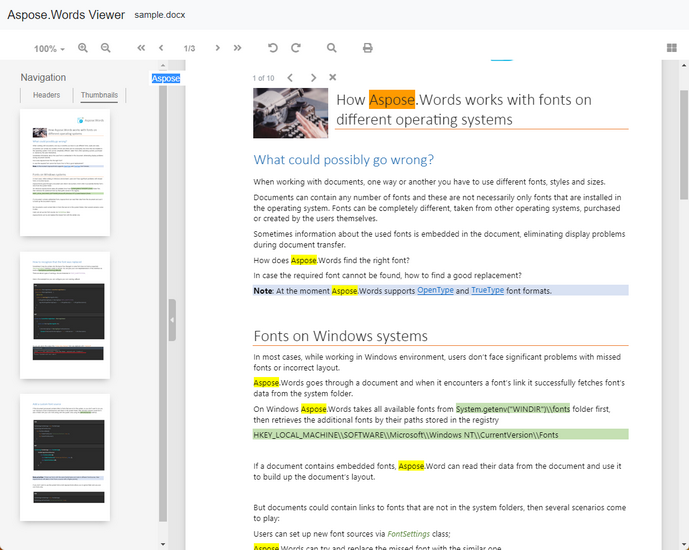Click the zoom out magnifier icon
The width and height of the screenshot is (689, 550).
pos(106,48)
